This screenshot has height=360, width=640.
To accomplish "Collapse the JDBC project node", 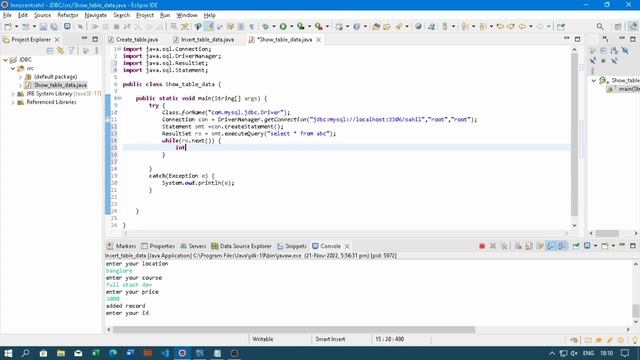I will [x=6, y=60].
